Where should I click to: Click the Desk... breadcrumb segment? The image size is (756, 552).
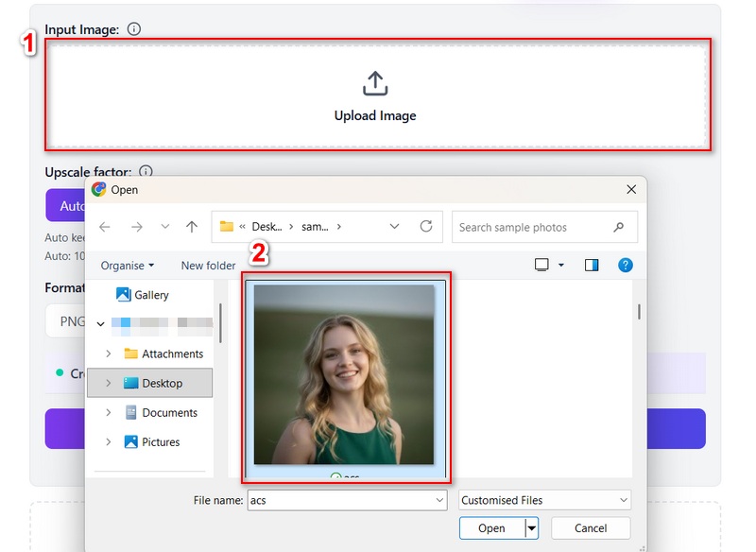(266, 227)
